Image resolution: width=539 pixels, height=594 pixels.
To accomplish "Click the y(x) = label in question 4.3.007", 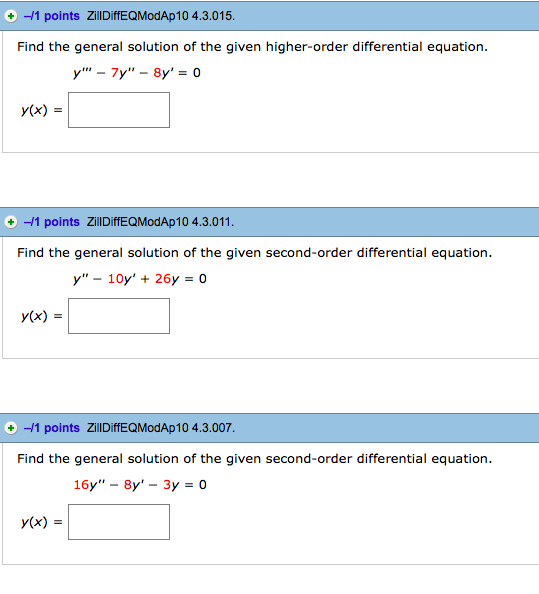I will (42, 522).
